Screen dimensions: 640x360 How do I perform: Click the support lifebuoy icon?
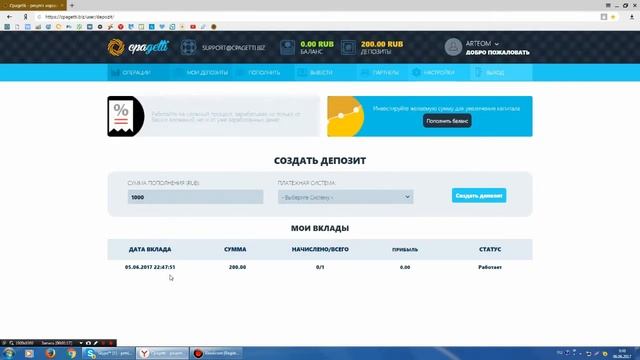point(189,47)
